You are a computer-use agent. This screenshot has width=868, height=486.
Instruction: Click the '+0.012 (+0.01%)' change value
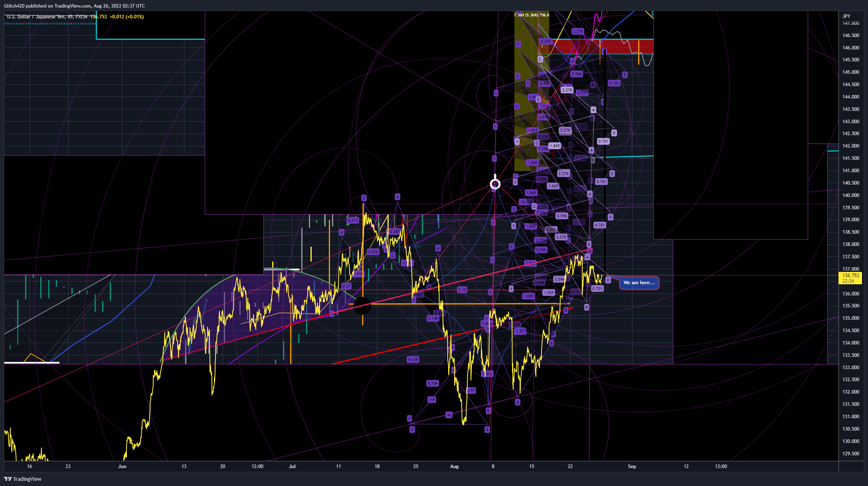click(127, 17)
